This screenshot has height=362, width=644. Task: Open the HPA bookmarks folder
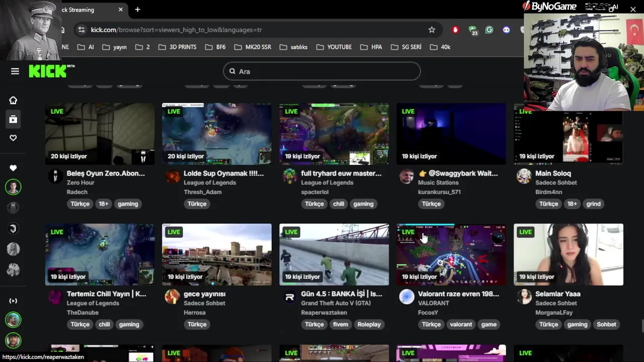pyautogui.click(x=371, y=47)
